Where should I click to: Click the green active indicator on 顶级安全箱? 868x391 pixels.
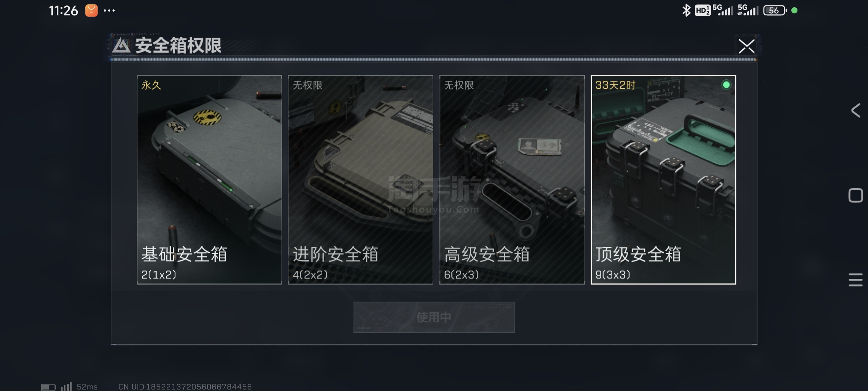coord(726,85)
